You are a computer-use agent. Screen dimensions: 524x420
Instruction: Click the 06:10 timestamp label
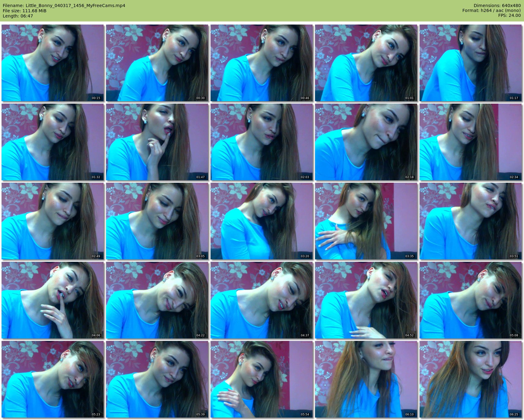tap(409, 414)
